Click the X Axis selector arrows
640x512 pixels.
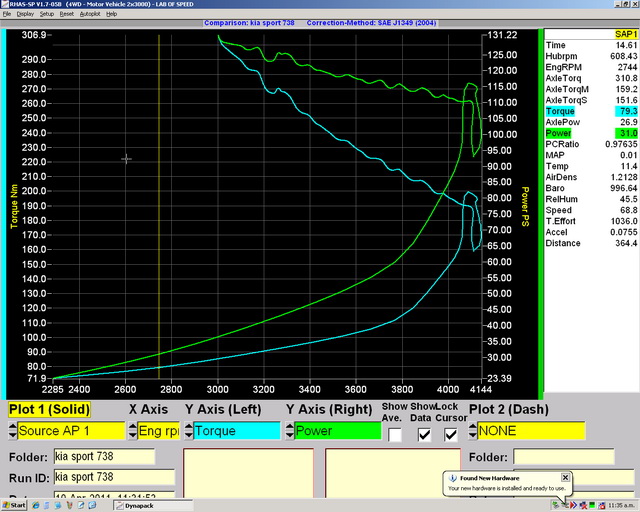132,431
